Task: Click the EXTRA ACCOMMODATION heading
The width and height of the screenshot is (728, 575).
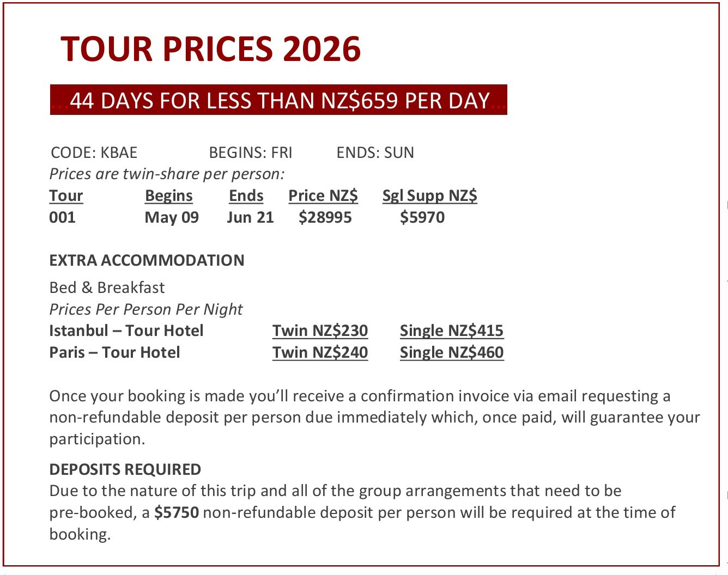Action: [x=147, y=260]
